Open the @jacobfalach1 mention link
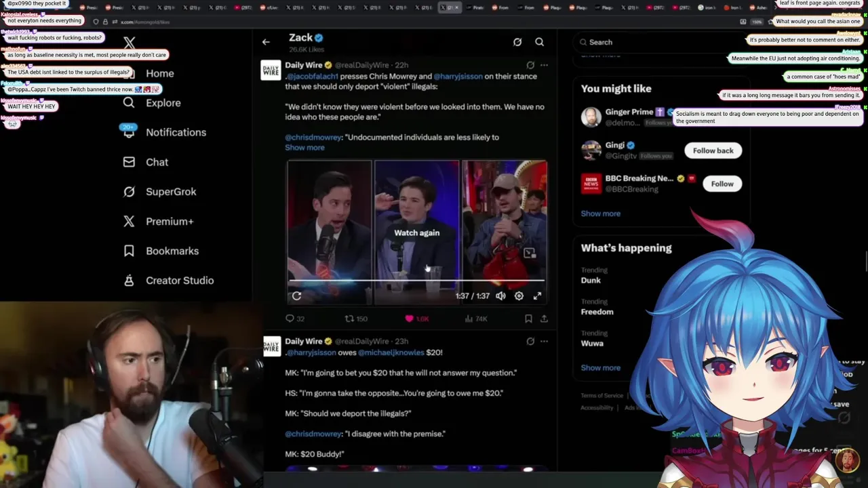868x488 pixels. [x=312, y=77]
